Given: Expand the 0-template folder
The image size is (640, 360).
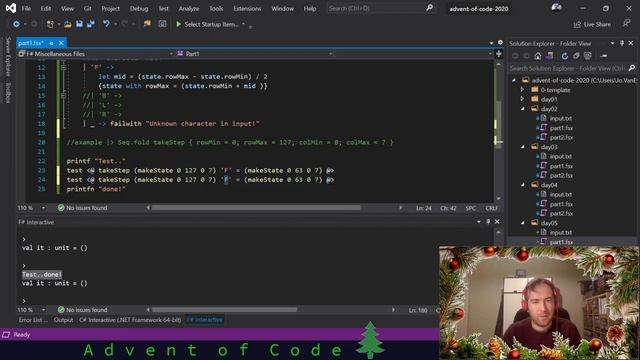Looking at the screenshot, I should click(522, 90).
